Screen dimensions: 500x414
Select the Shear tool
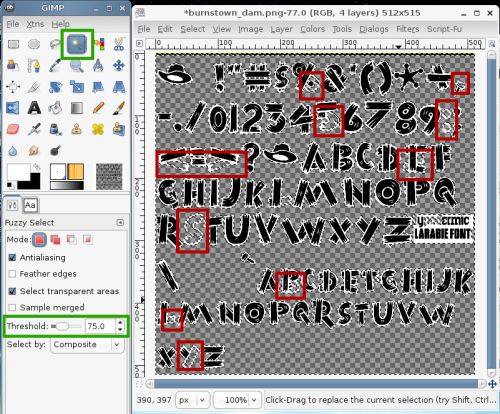[x=98, y=87]
